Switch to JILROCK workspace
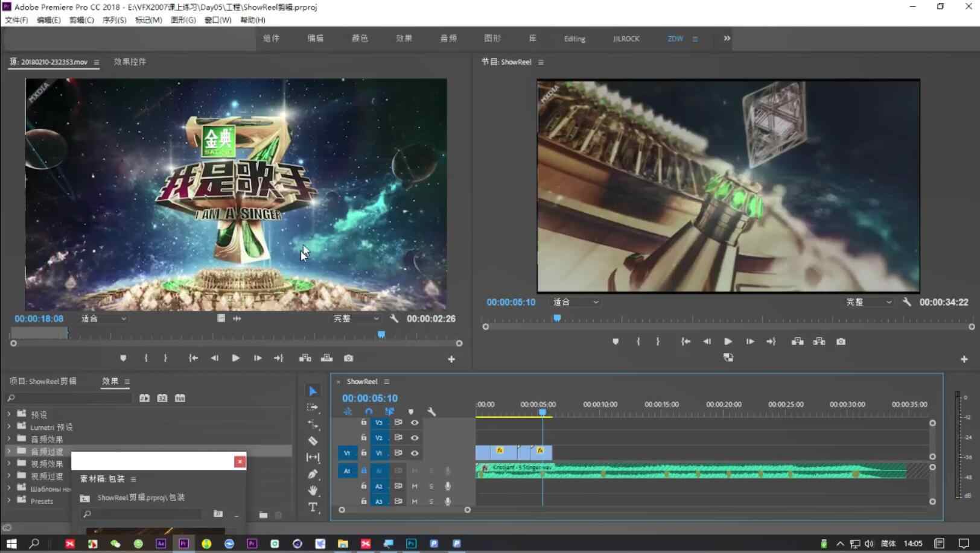Viewport: 980px width, 553px height. click(626, 39)
